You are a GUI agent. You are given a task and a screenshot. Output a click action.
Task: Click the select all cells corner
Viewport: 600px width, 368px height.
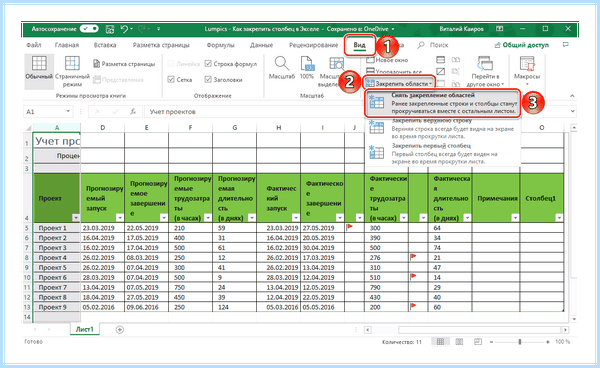click(x=28, y=128)
